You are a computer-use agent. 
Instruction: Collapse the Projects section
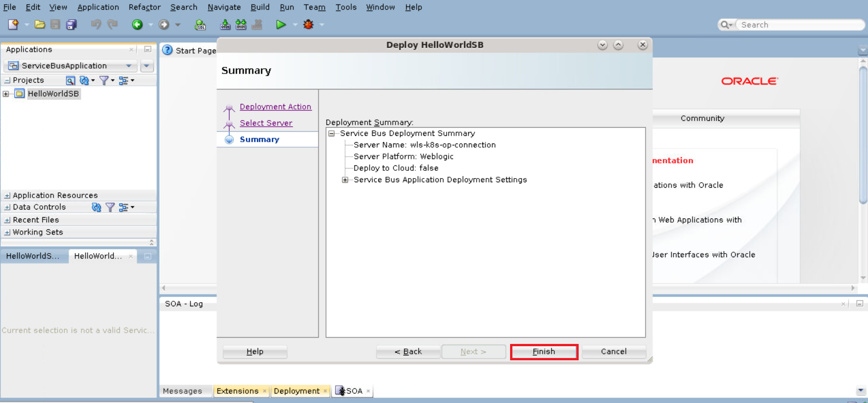tap(7, 80)
